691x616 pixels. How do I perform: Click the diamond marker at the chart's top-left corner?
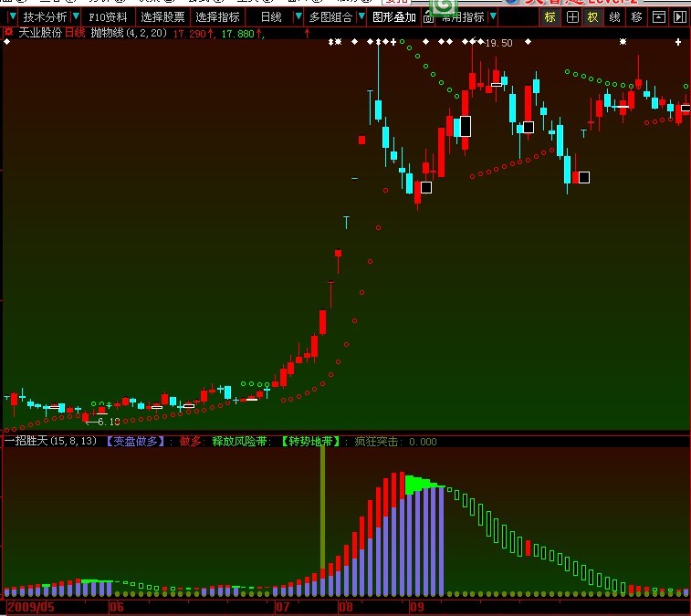point(6,42)
